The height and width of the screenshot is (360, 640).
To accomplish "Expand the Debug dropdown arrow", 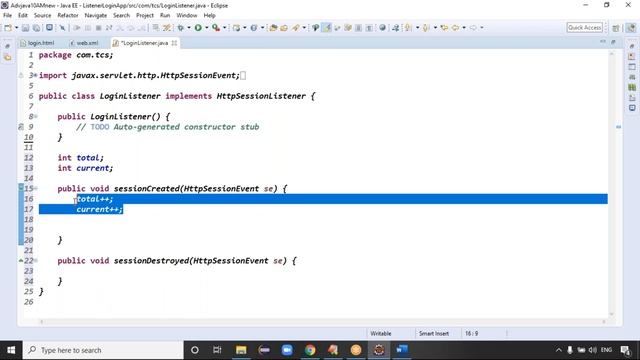I will [189, 28].
